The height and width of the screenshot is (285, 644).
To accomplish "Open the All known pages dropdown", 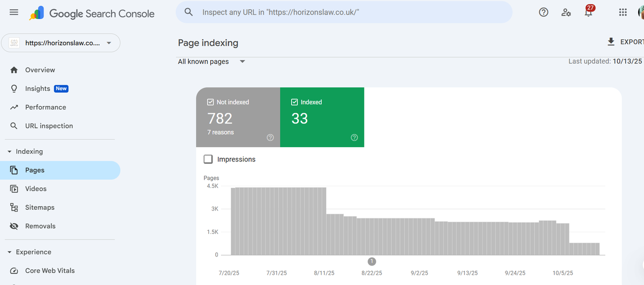I will tap(211, 62).
